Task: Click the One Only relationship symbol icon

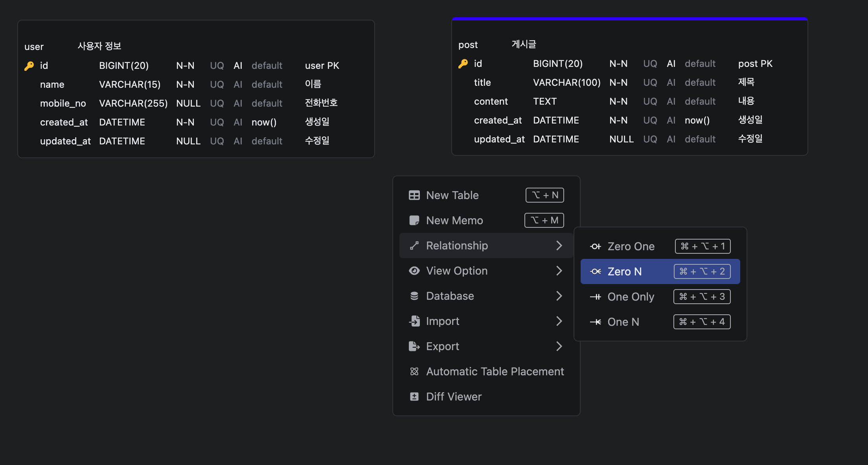Action: pos(595,297)
